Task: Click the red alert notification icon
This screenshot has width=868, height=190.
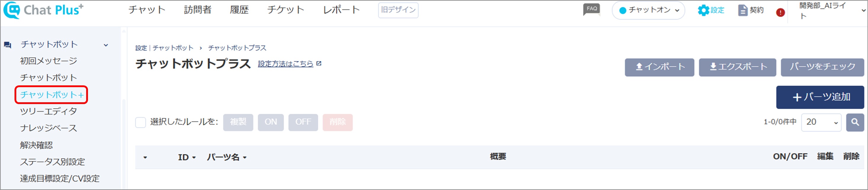Action: coord(780,12)
